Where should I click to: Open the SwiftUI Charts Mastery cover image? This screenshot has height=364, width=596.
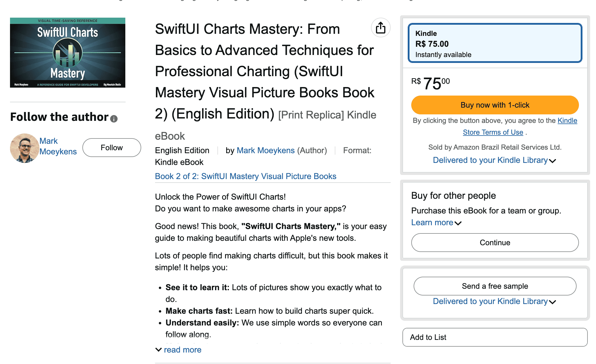(68, 53)
